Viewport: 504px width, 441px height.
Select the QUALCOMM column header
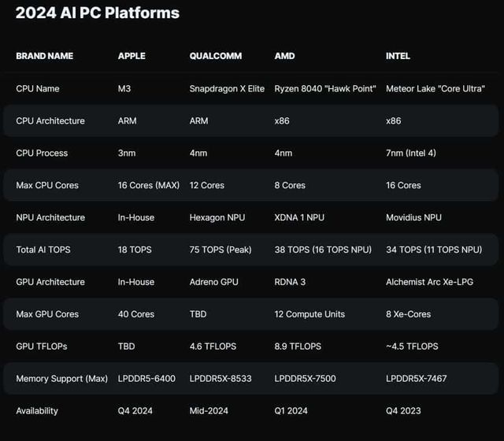[216, 57]
